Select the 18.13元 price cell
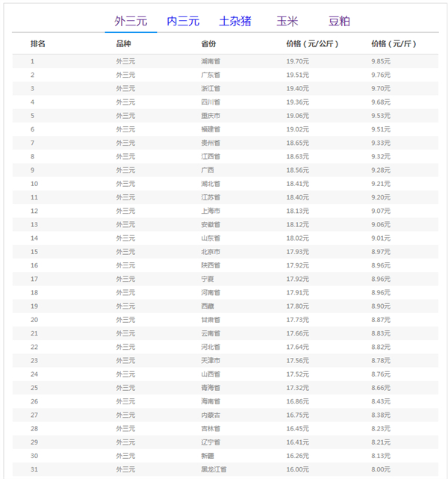The width and height of the screenshot is (448, 479). [x=298, y=211]
